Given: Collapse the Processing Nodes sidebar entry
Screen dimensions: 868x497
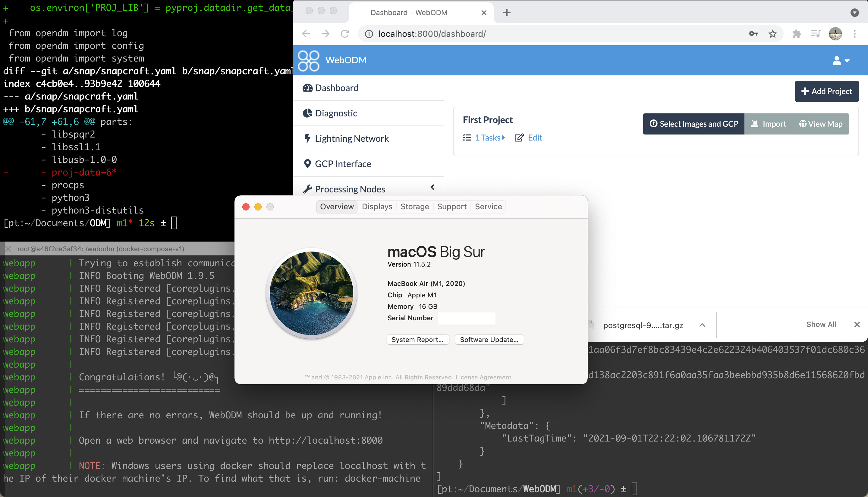Looking at the screenshot, I should 432,187.
